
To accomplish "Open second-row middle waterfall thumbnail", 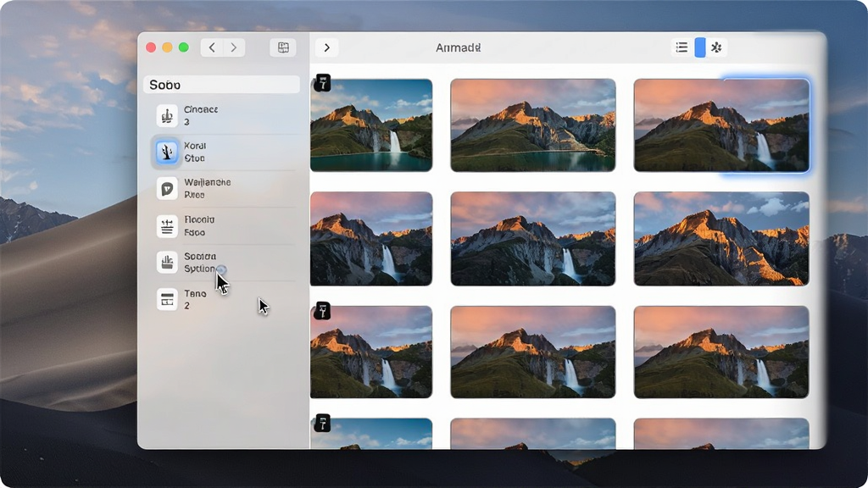I will [x=533, y=238].
